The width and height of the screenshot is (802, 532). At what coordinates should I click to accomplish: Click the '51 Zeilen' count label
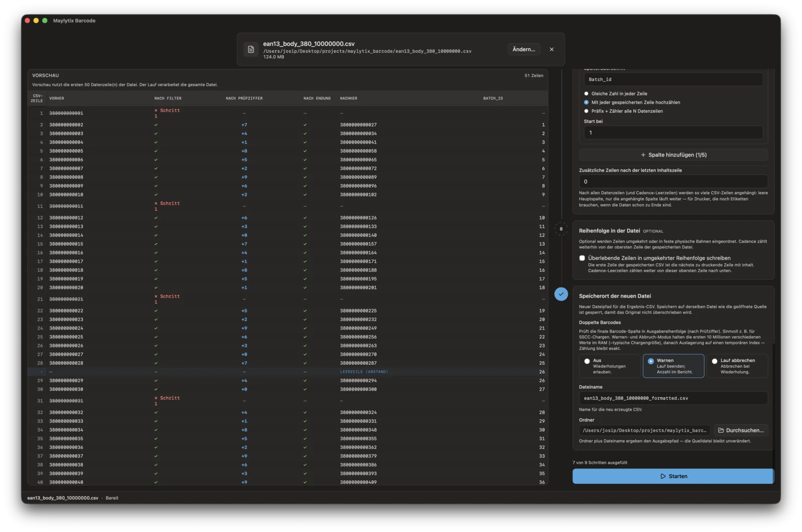[534, 76]
